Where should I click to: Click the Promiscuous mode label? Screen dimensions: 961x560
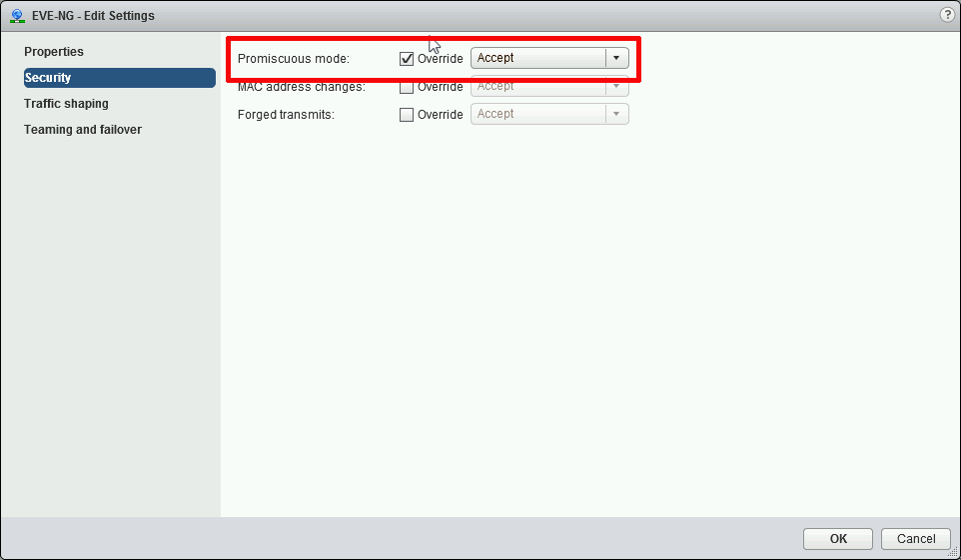pos(294,59)
